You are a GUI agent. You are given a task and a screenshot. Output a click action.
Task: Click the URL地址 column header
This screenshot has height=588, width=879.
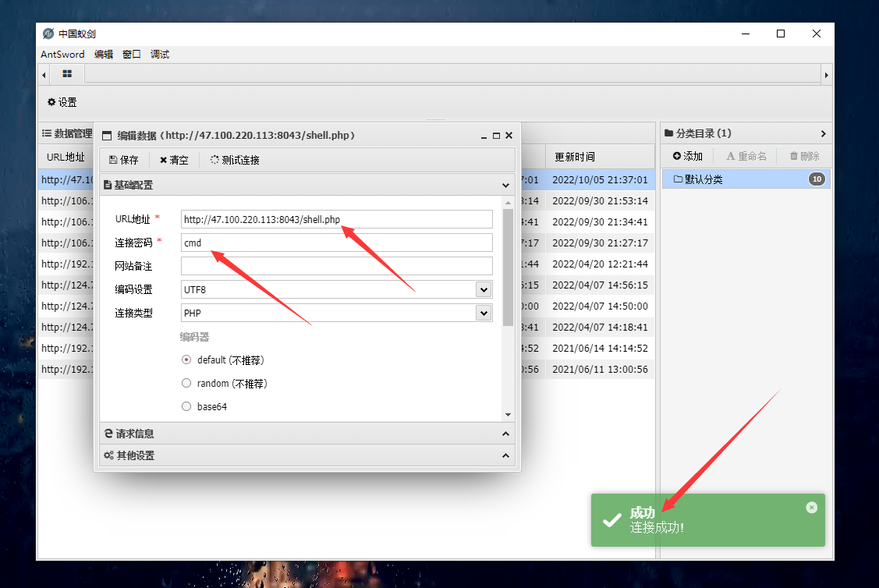(66, 157)
